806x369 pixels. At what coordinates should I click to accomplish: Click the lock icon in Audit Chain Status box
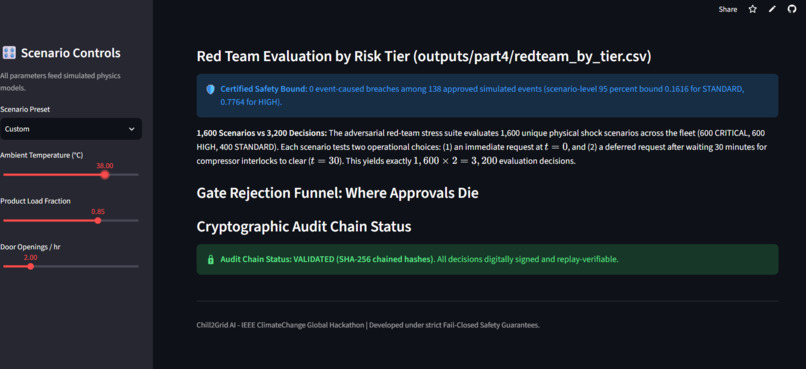coord(210,260)
